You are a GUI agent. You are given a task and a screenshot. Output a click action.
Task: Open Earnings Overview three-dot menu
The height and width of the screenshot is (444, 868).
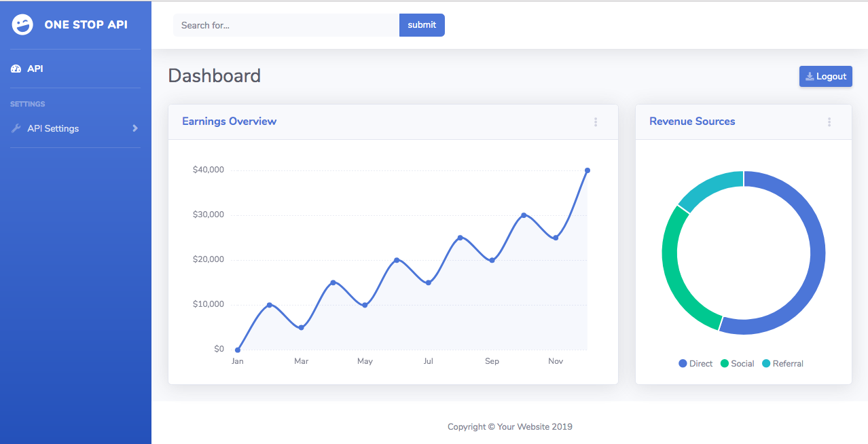click(596, 122)
